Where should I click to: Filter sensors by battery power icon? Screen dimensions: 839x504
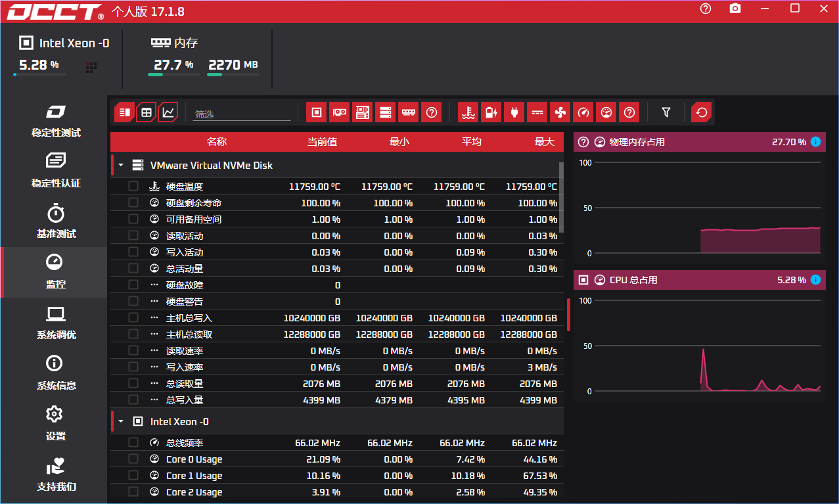click(491, 112)
